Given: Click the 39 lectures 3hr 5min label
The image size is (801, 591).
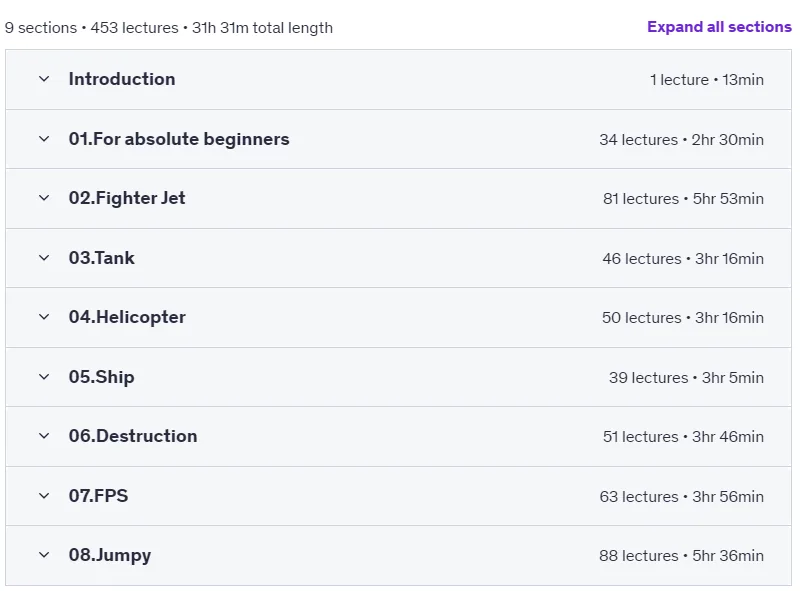Looking at the screenshot, I should tap(686, 377).
